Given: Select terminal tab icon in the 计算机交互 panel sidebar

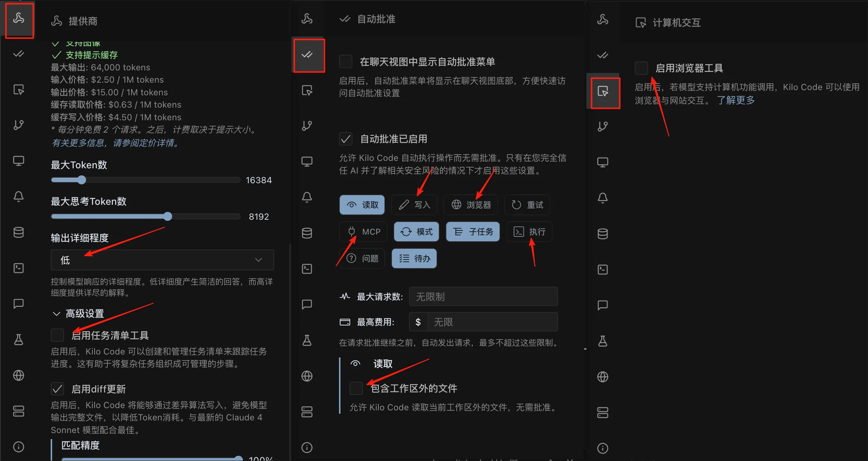Looking at the screenshot, I should (603, 270).
